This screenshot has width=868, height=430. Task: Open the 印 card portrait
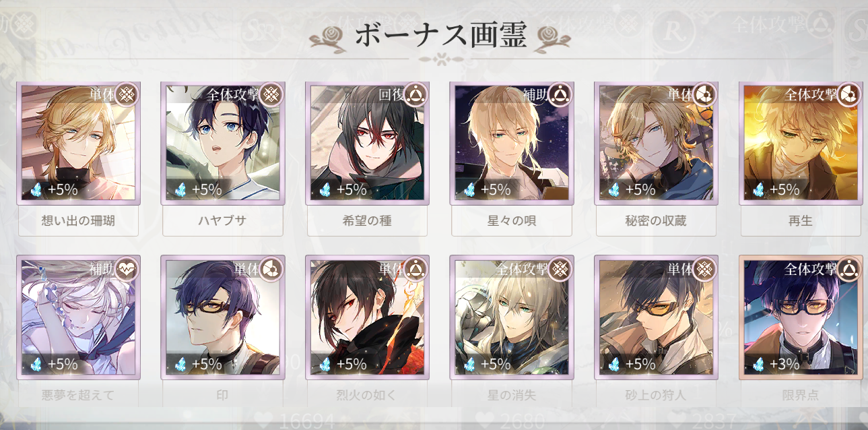[223, 317]
